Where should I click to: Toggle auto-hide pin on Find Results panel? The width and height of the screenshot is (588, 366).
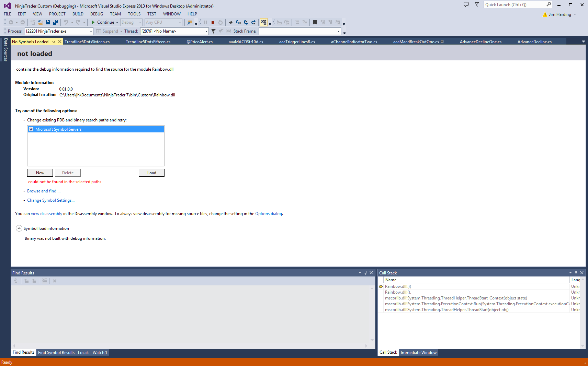tap(366, 273)
